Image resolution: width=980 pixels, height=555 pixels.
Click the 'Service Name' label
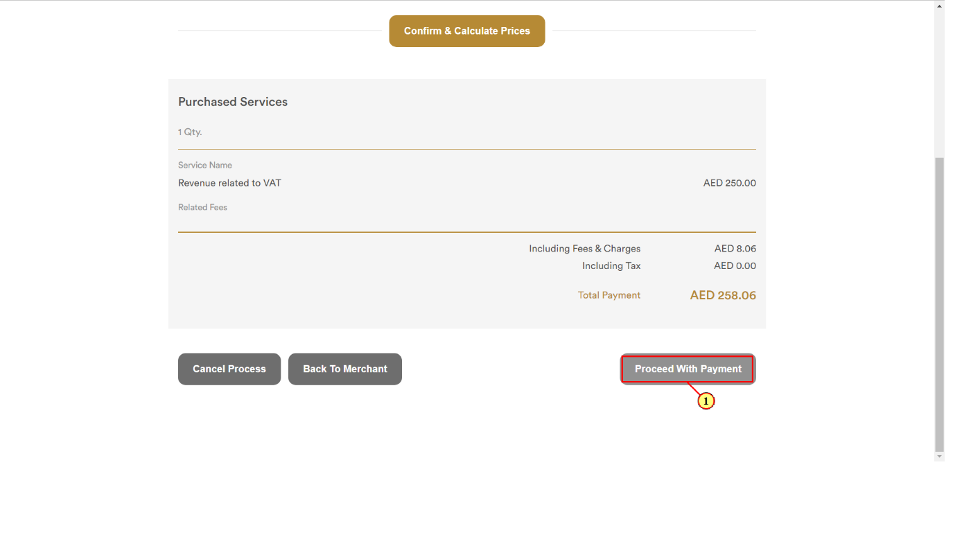click(x=205, y=165)
